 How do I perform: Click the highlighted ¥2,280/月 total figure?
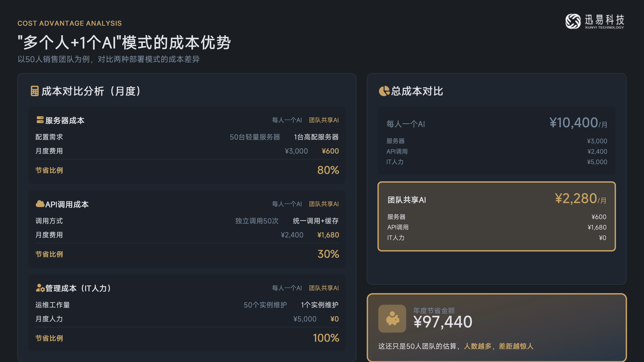click(x=580, y=199)
